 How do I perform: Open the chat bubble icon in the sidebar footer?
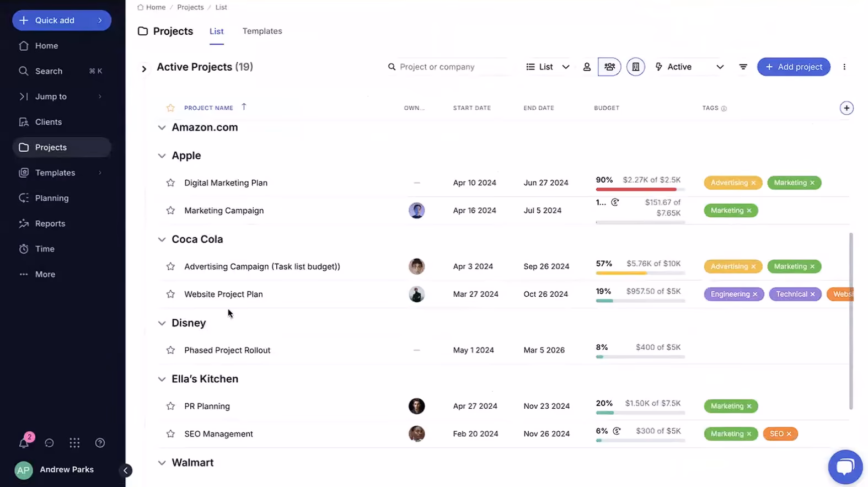49,443
